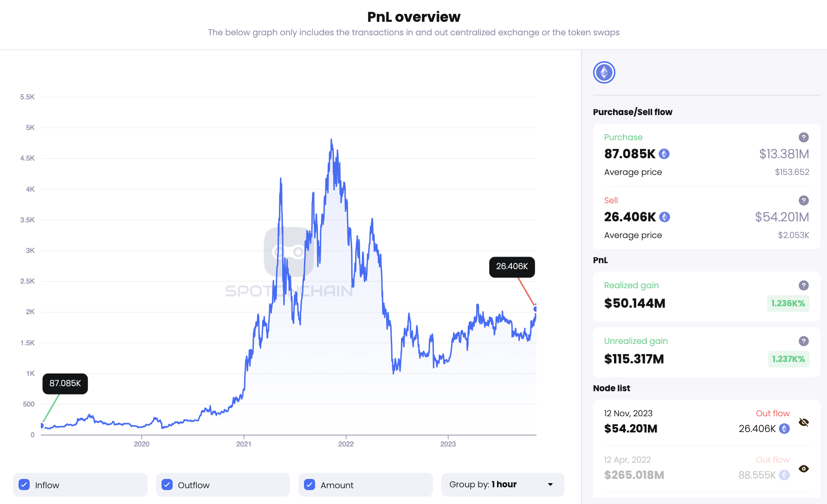
Task: Click the 1.236K% realized gain badge
Action: pos(788,303)
